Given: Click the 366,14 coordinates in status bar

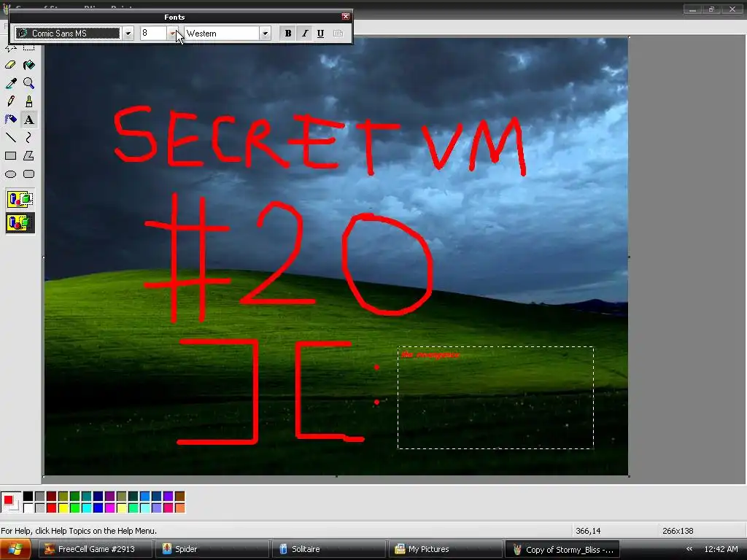Looking at the screenshot, I should [x=588, y=531].
